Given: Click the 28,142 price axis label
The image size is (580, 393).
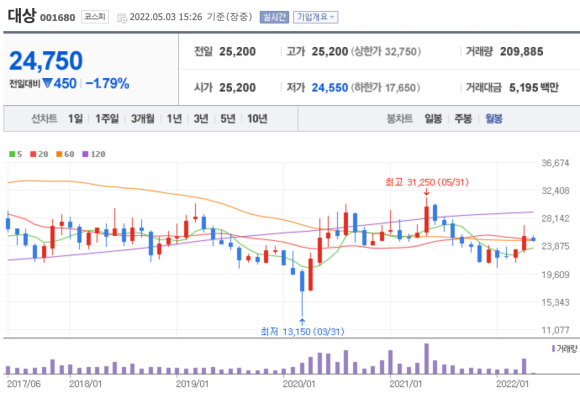Looking at the screenshot, I should (556, 219).
